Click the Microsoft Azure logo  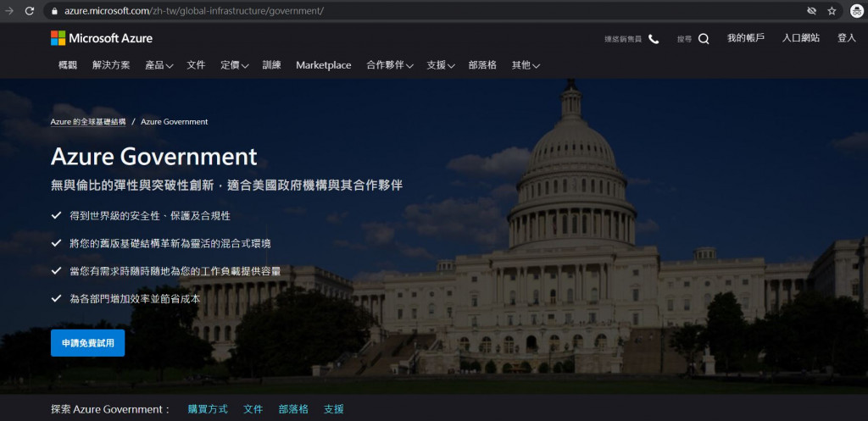click(x=102, y=38)
